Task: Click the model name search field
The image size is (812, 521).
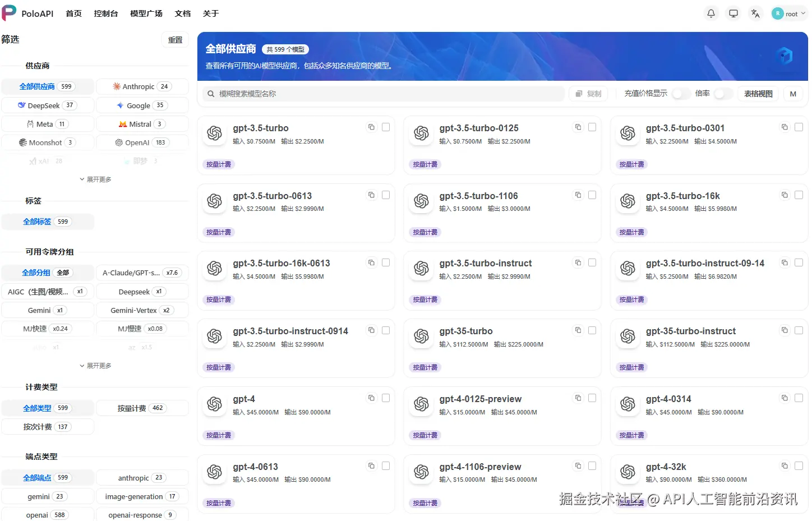Action: (384, 94)
